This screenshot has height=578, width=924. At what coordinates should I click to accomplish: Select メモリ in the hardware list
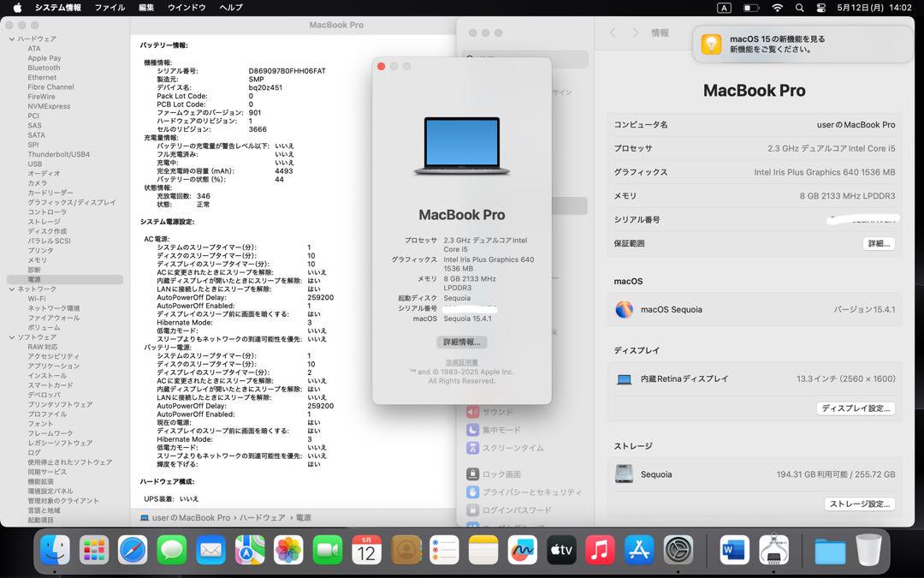point(37,260)
